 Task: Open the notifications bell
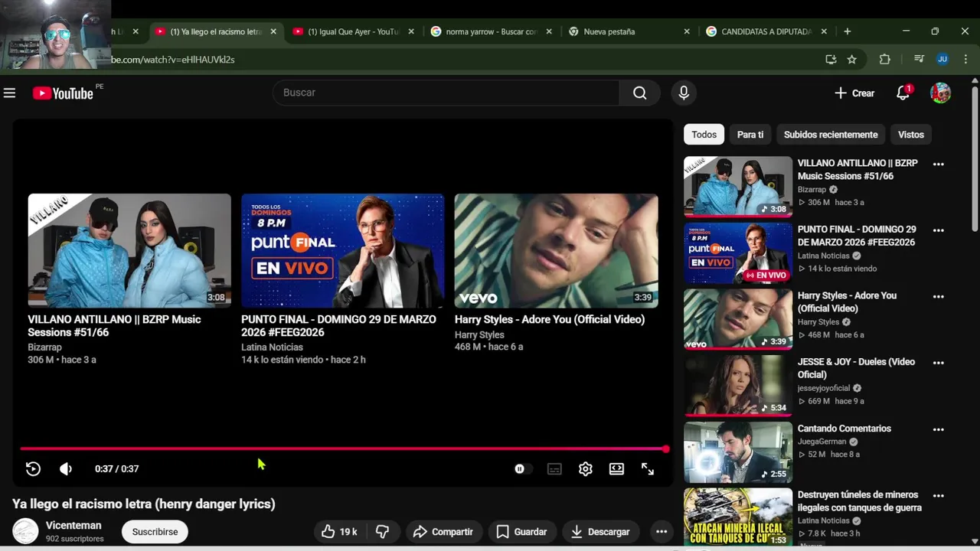(x=903, y=93)
